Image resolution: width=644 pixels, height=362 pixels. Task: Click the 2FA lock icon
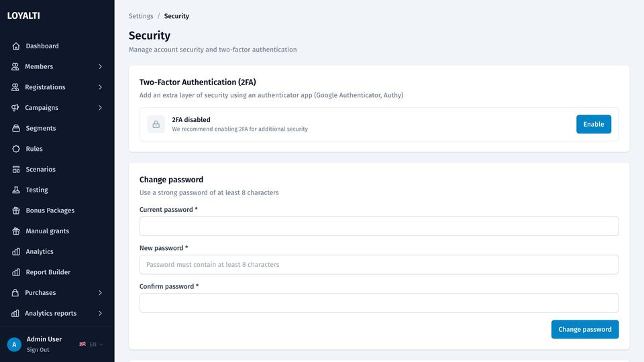[156, 125]
